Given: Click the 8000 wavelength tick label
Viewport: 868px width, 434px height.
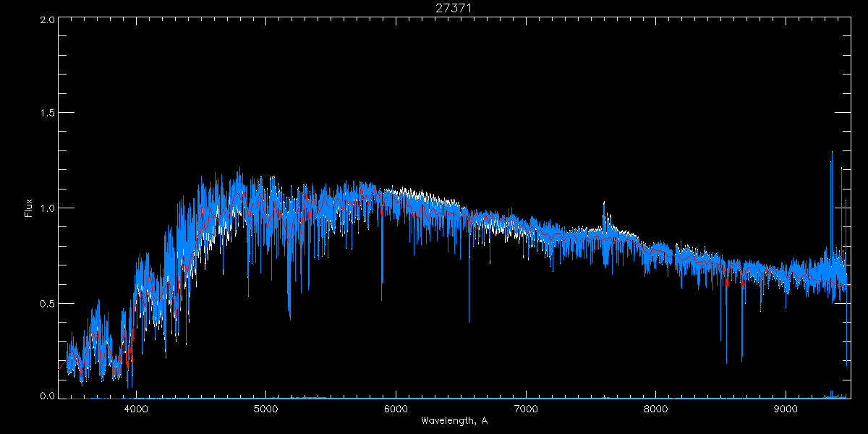Looking at the screenshot, I should click(x=656, y=407).
